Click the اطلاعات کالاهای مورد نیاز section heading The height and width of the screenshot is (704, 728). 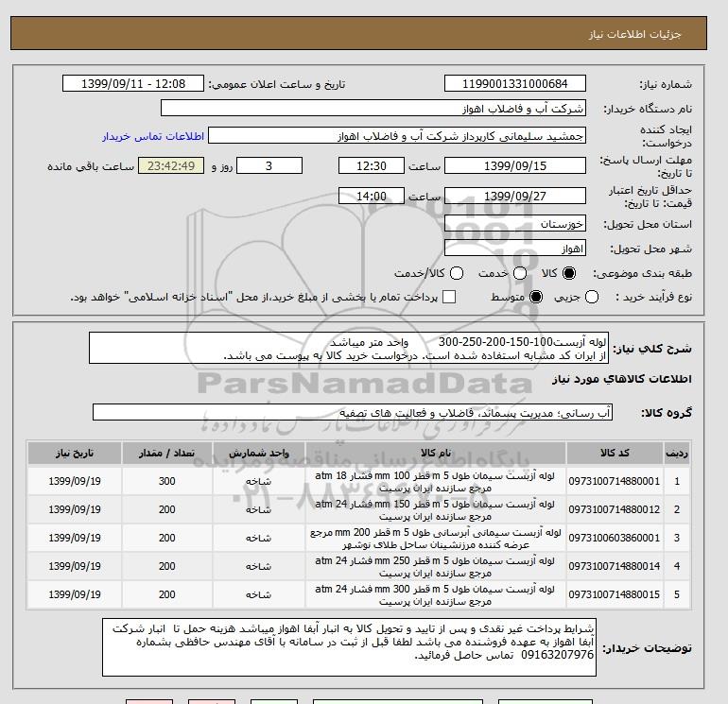[x=622, y=379]
